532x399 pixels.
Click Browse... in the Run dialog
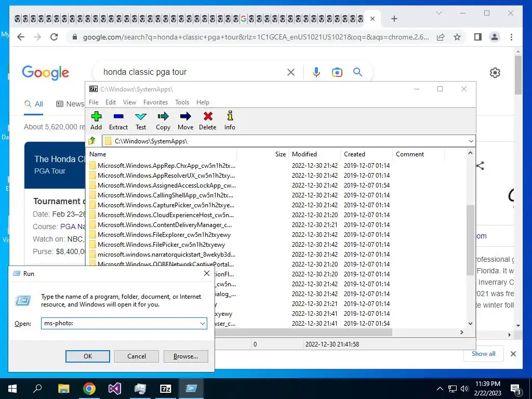(185, 356)
